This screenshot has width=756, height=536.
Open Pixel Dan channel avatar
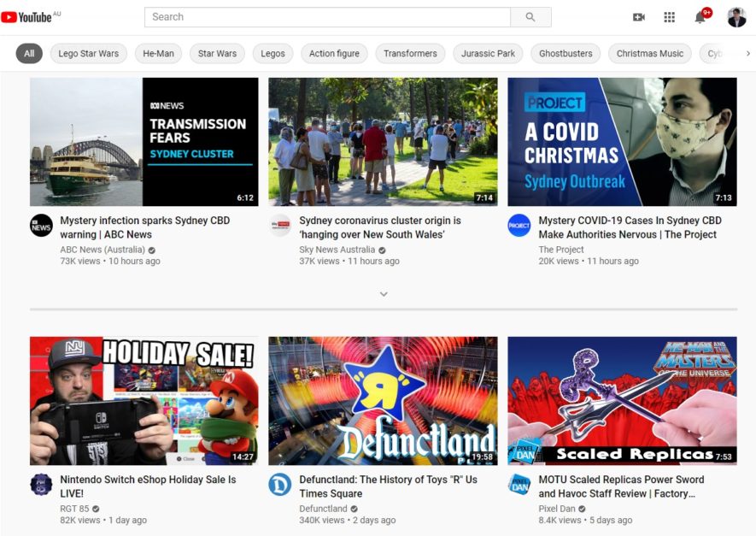[519, 485]
